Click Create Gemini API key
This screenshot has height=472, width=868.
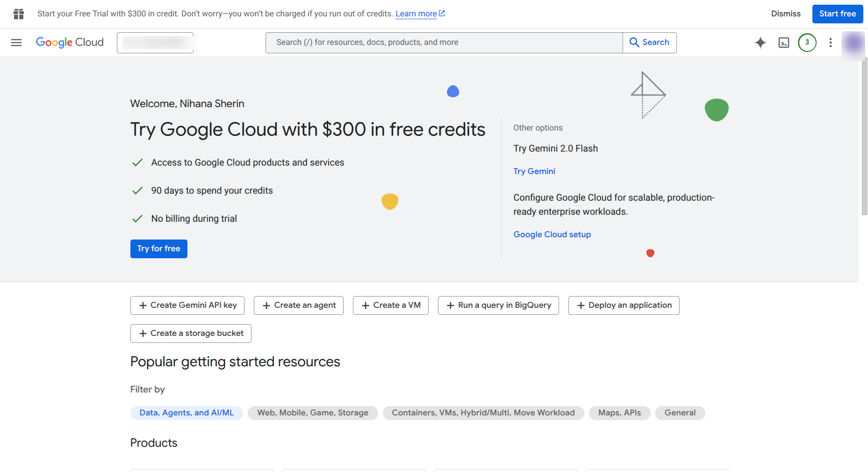click(187, 305)
